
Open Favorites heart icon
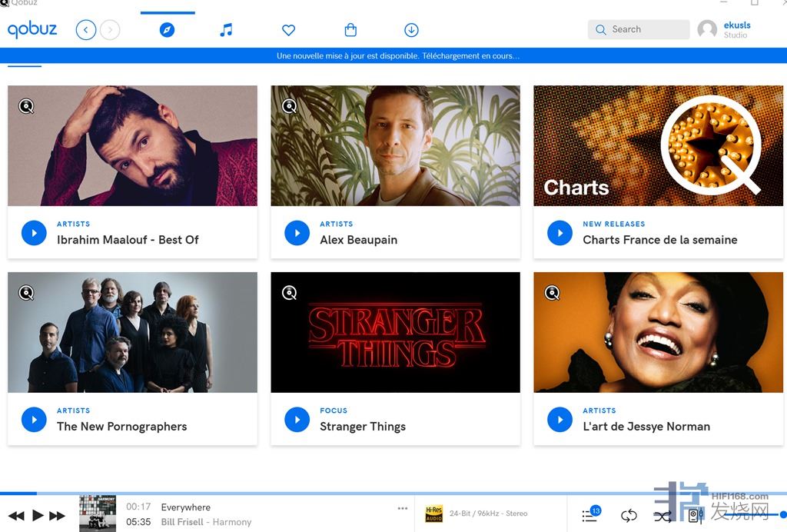pyautogui.click(x=288, y=30)
